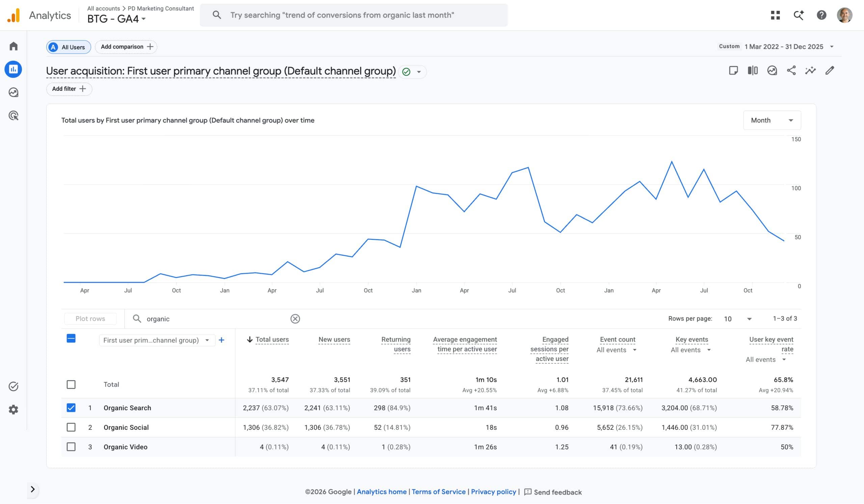Click the All Users segment chip

point(69,47)
